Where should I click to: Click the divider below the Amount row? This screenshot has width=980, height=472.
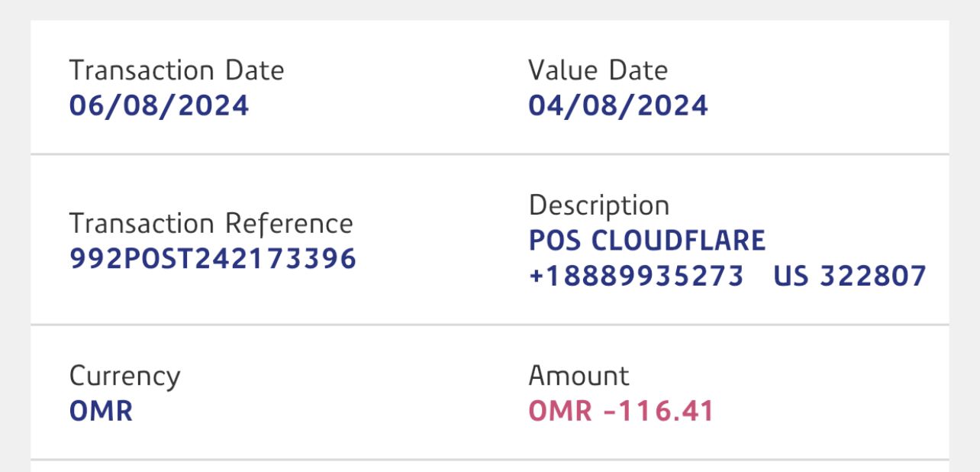click(x=488, y=460)
